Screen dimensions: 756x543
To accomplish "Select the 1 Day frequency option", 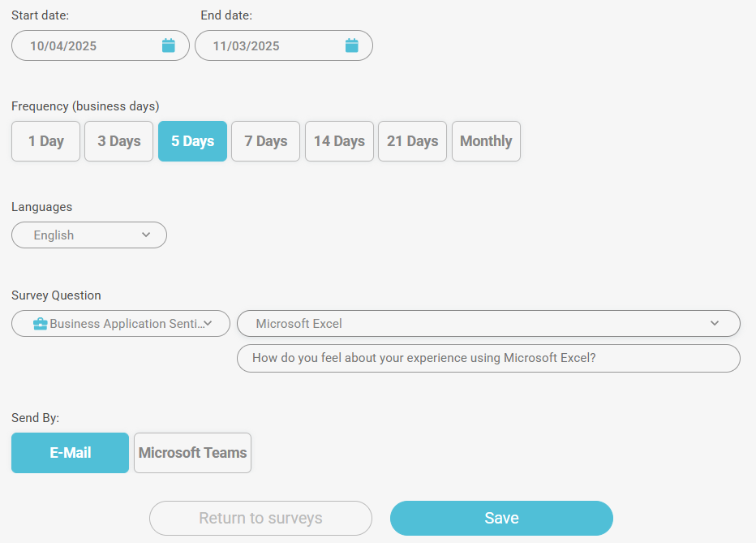I will click(x=45, y=141).
